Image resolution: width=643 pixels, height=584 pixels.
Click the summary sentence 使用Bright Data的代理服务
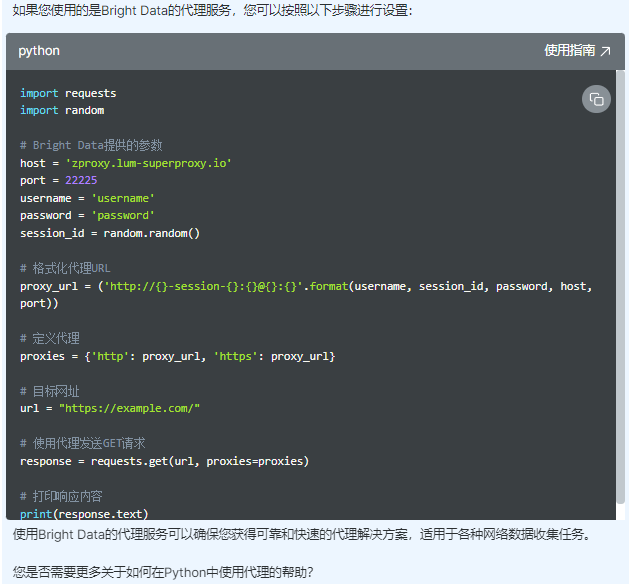(301, 534)
